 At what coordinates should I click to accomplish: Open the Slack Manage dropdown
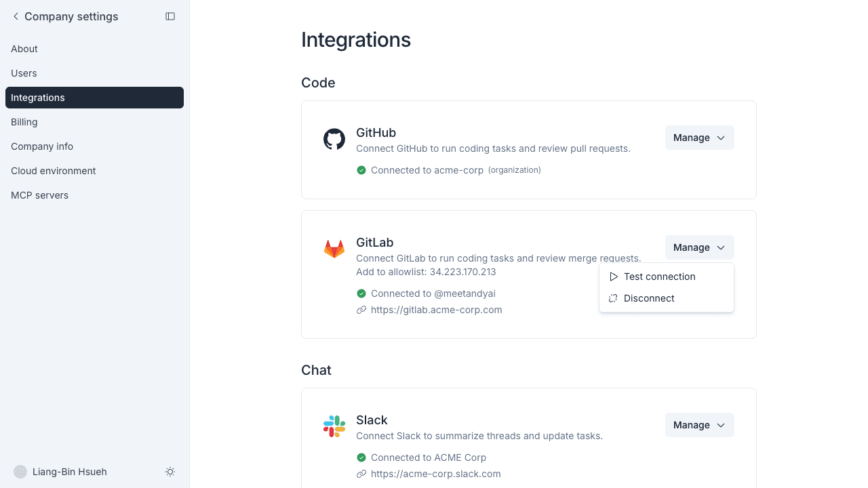tap(699, 425)
